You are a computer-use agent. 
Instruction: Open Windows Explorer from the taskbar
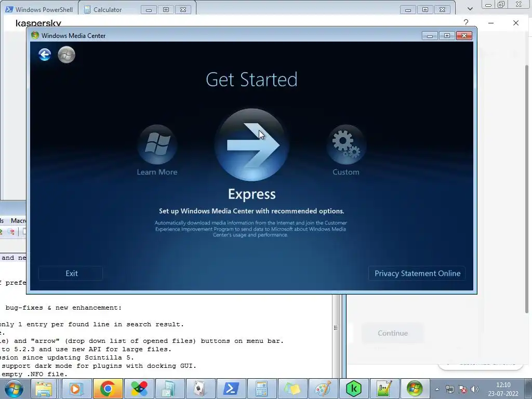[44, 389]
